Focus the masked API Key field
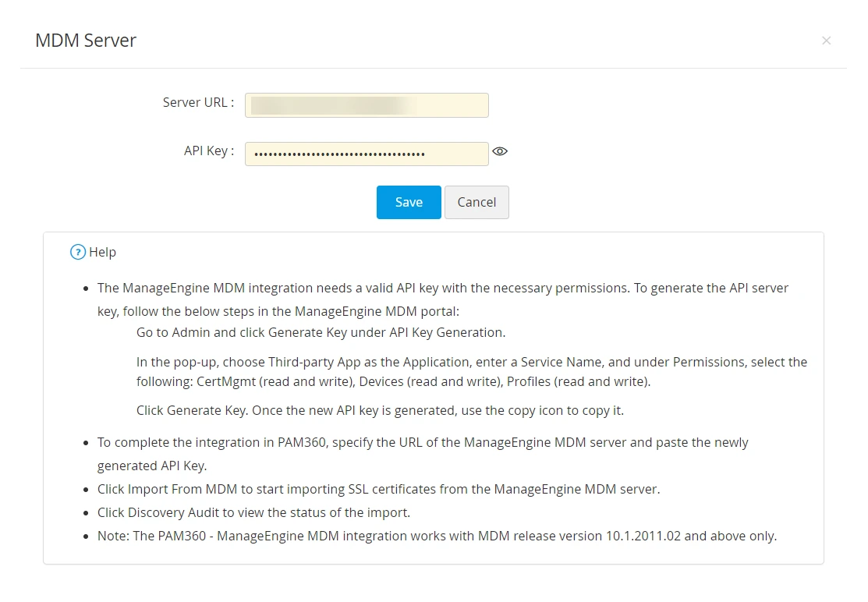The image size is (868, 602). 367,154
